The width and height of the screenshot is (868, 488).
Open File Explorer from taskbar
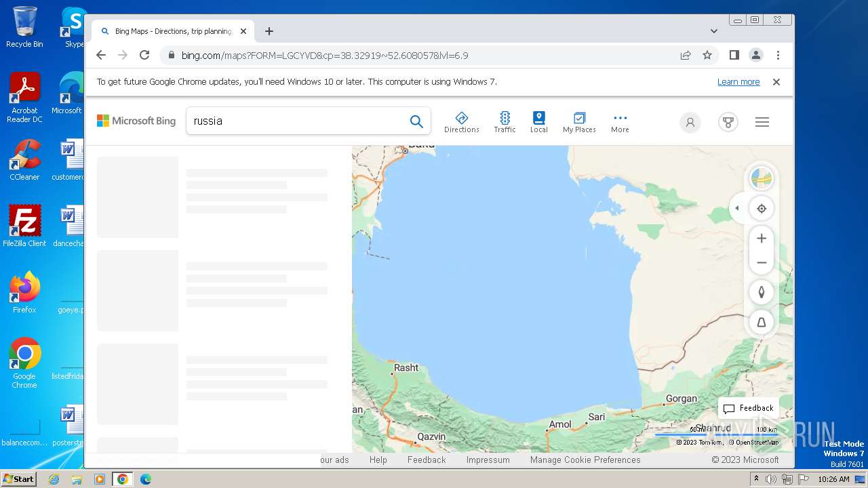pyautogui.click(x=77, y=479)
